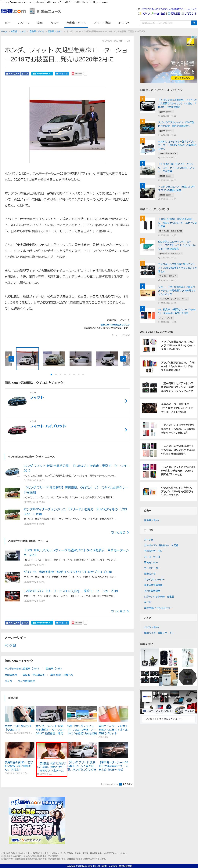Open the スバル クロストレック ranking article
Viewport: 198px width, 868px height.
[x=177, y=124]
